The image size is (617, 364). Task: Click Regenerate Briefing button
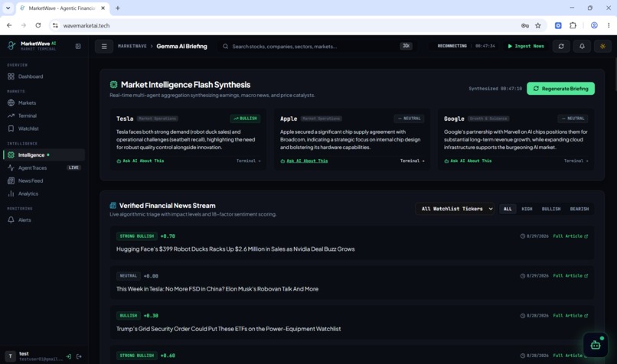point(560,89)
